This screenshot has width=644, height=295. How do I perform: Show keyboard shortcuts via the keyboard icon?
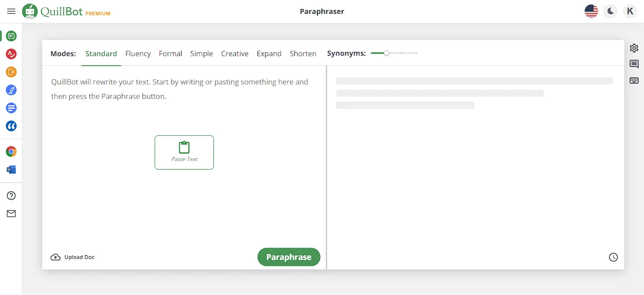634,80
